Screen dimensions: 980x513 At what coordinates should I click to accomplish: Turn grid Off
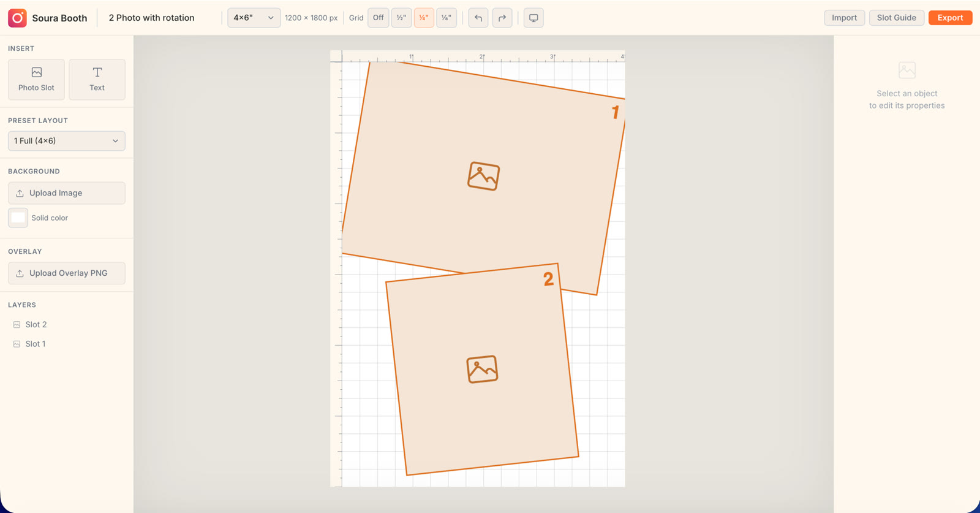[x=379, y=18]
